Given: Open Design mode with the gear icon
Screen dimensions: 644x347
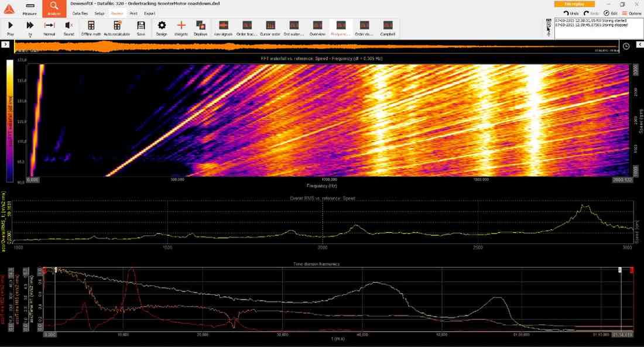Looking at the screenshot, I should click(162, 28).
